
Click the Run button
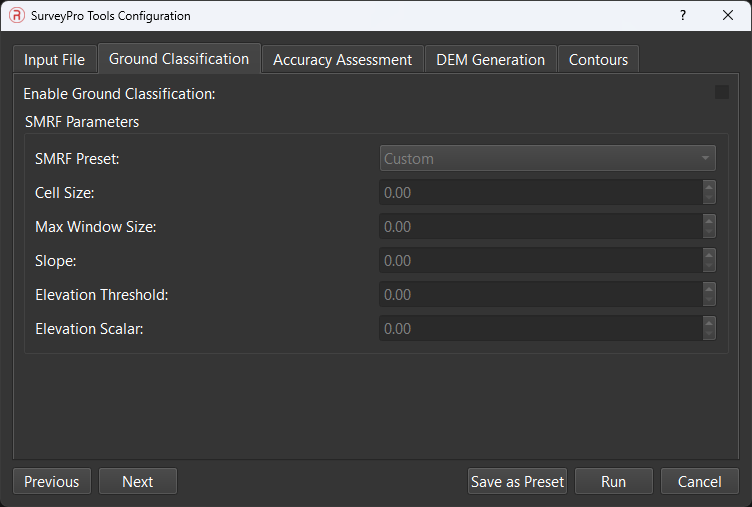click(613, 482)
